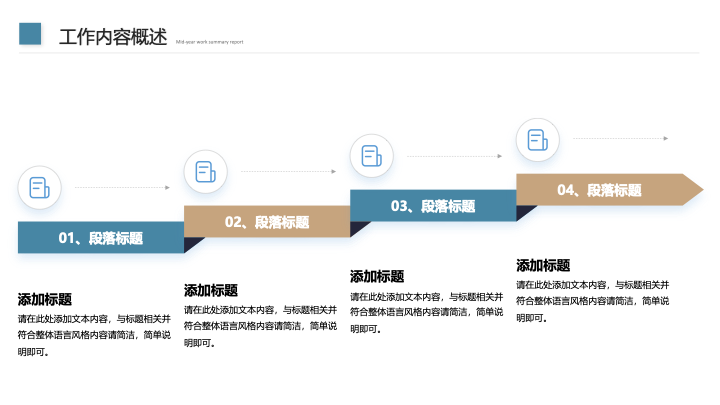The height and width of the screenshot is (405, 720).
Task: Click the document icon above banner 03
Action: tap(372, 156)
